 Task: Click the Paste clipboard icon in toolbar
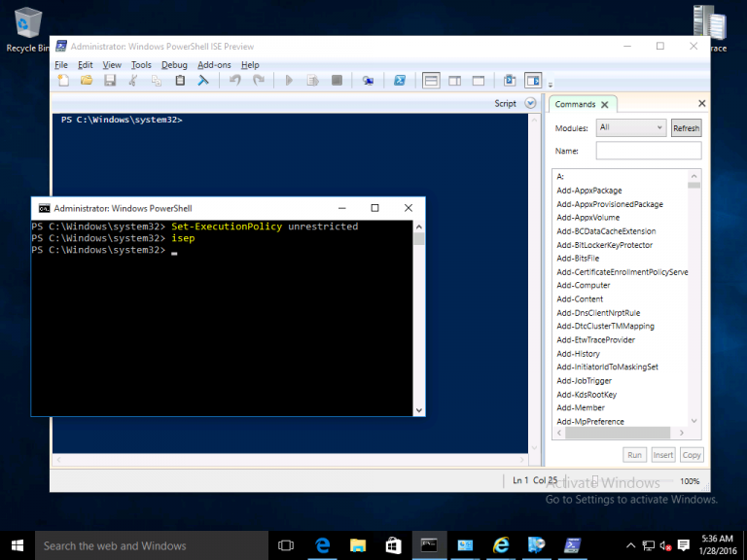tap(180, 81)
